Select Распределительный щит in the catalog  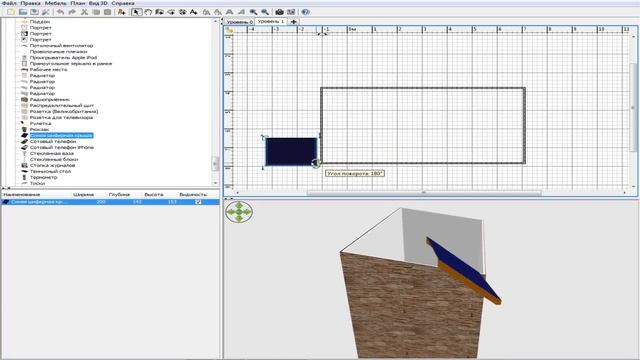pos(62,105)
